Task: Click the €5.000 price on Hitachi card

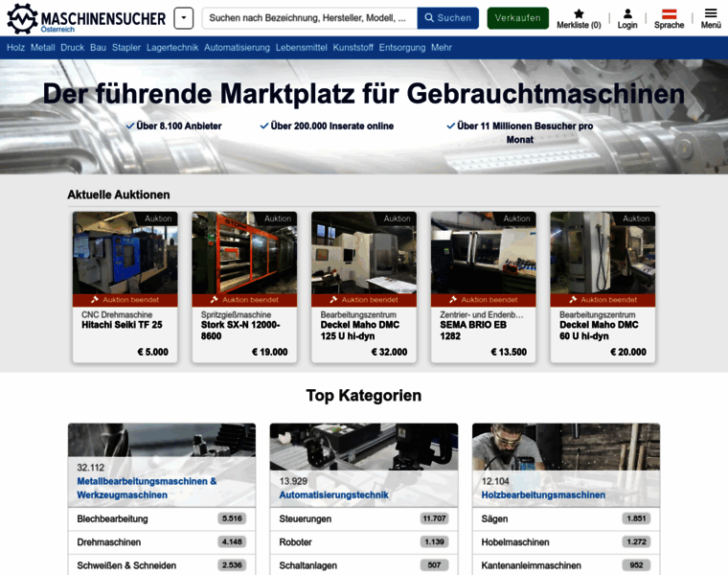Action: (x=152, y=352)
